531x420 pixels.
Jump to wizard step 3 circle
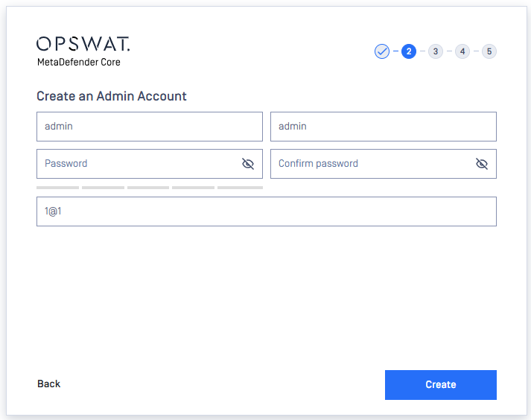pyautogui.click(x=436, y=51)
